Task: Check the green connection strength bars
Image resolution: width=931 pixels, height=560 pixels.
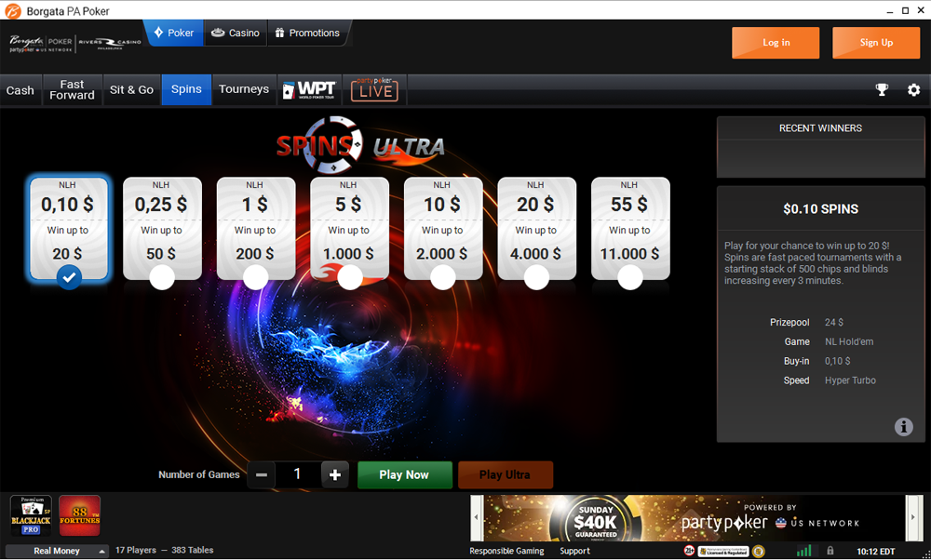Action: click(803, 551)
